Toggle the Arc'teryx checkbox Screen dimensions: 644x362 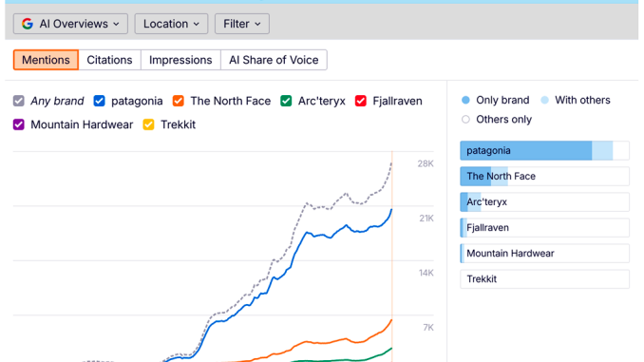(286, 101)
